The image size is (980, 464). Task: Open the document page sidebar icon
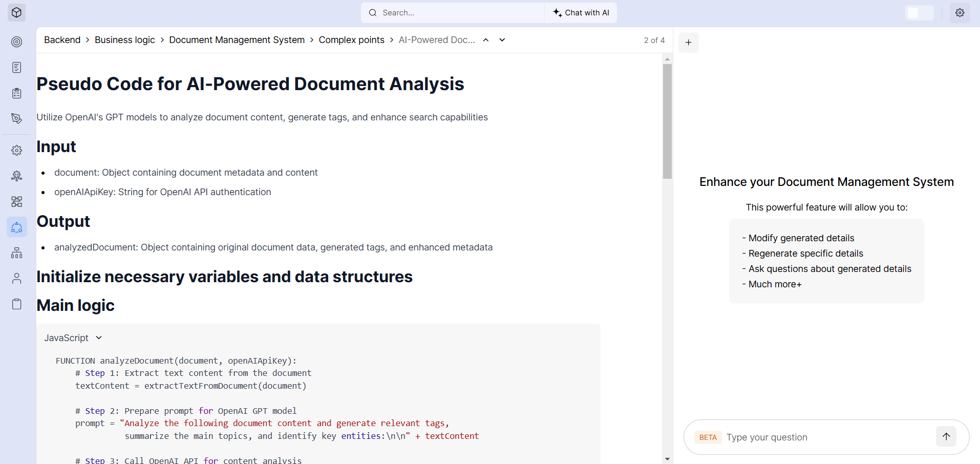click(17, 67)
